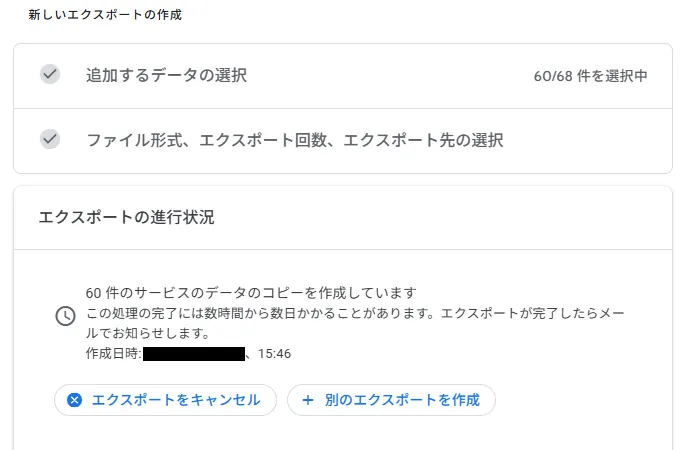This screenshot has height=450, width=680.
Task: Click the 作成日時 label
Action: point(113,354)
